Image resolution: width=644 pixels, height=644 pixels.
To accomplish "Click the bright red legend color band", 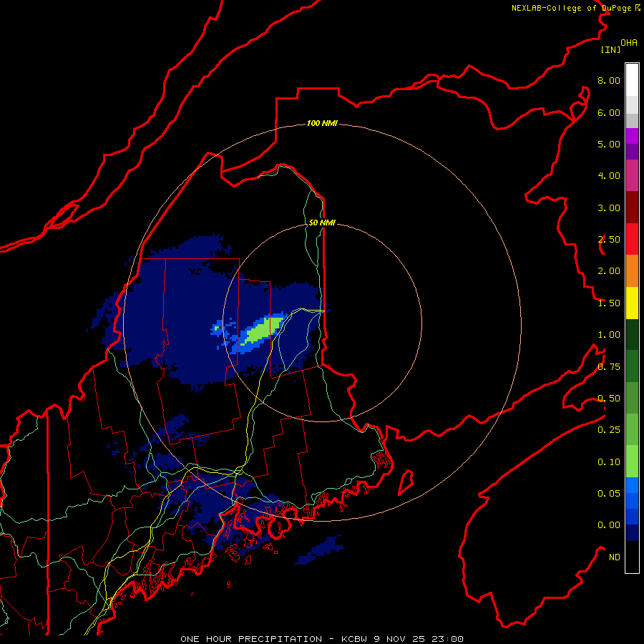I will pyautogui.click(x=632, y=239).
